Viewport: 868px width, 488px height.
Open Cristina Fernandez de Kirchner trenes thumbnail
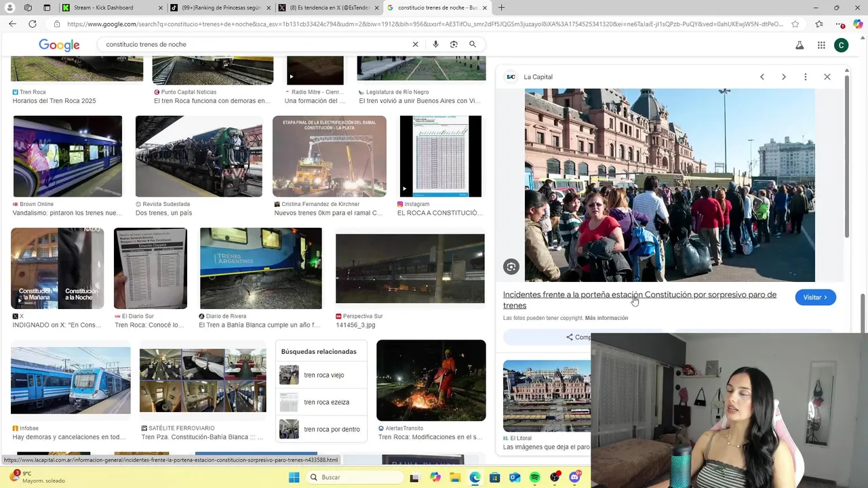pyautogui.click(x=330, y=157)
